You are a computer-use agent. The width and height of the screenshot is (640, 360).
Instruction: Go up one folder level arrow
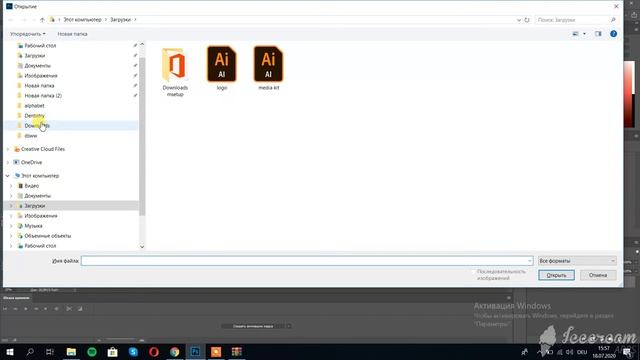[x=42, y=20]
